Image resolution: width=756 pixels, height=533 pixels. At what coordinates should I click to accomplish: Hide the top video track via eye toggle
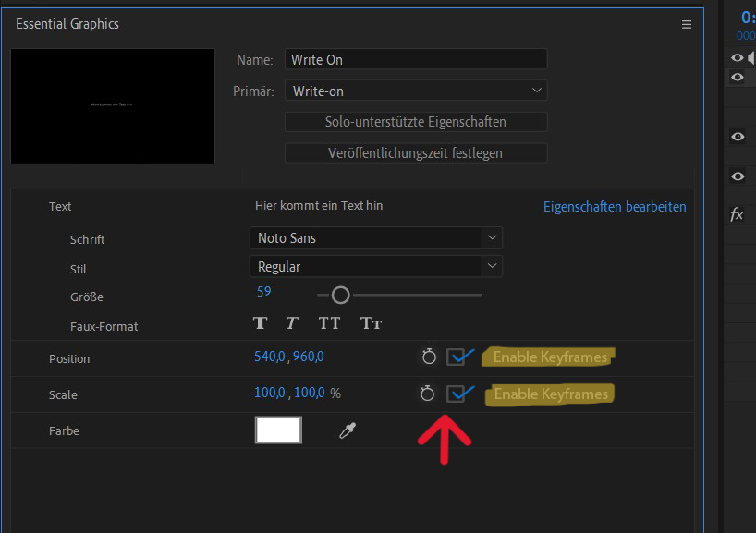(x=736, y=57)
